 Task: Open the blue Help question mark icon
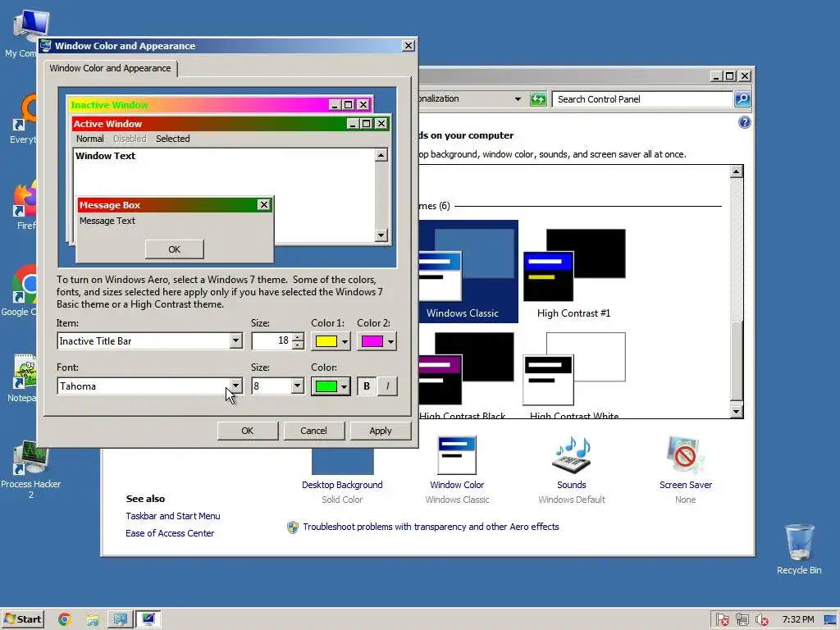point(745,123)
